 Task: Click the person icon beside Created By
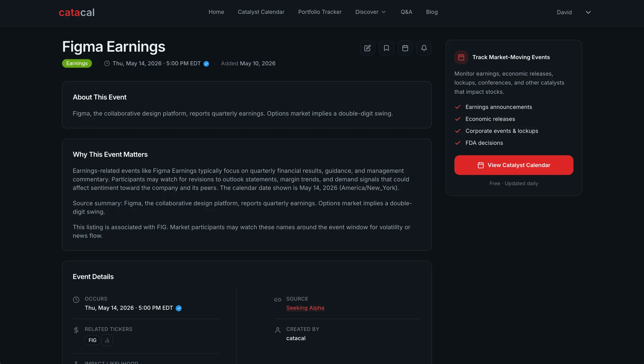point(278,330)
